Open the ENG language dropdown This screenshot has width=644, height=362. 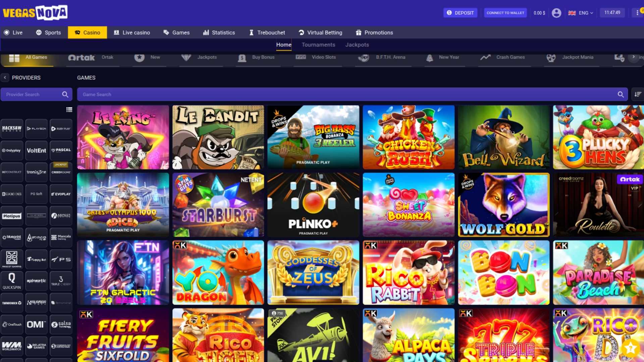[x=581, y=13]
